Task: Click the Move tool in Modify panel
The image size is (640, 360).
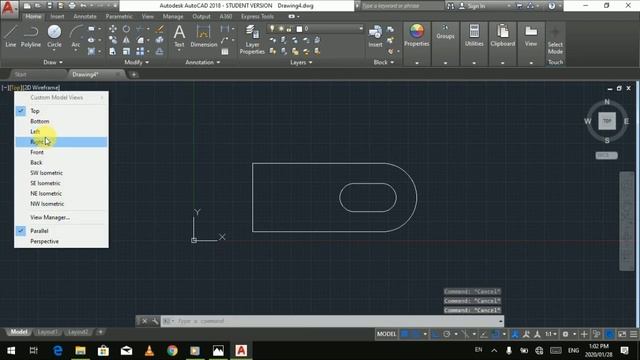Action: (x=113, y=29)
